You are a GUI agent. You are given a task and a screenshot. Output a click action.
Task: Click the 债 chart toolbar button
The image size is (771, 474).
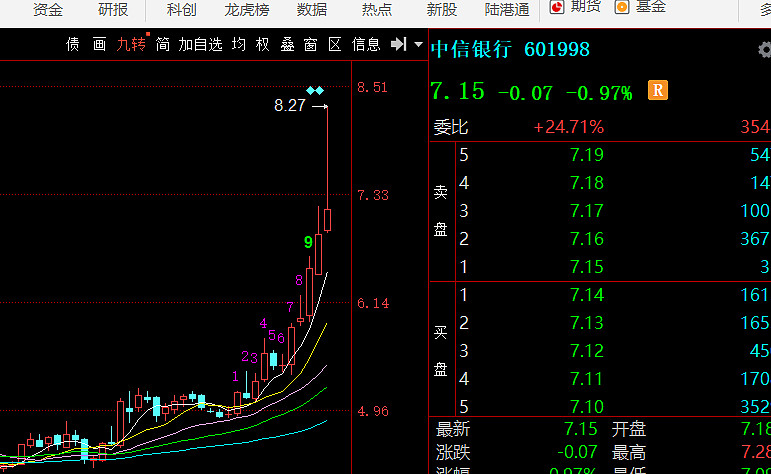pos(73,44)
